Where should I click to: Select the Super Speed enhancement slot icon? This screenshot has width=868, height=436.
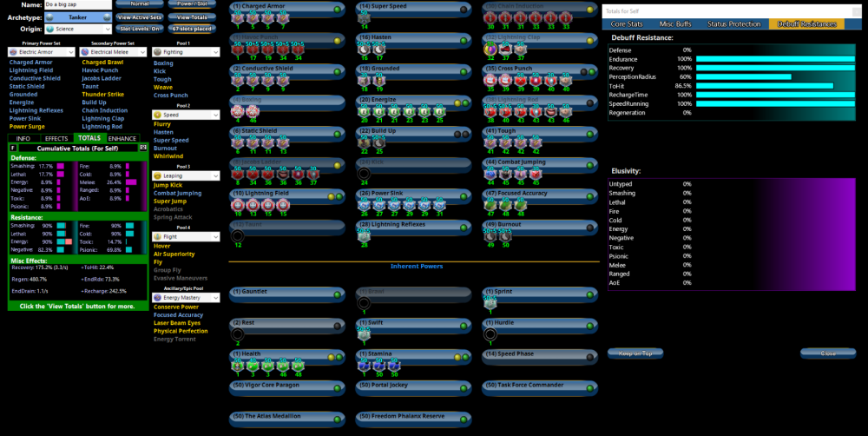tap(365, 17)
